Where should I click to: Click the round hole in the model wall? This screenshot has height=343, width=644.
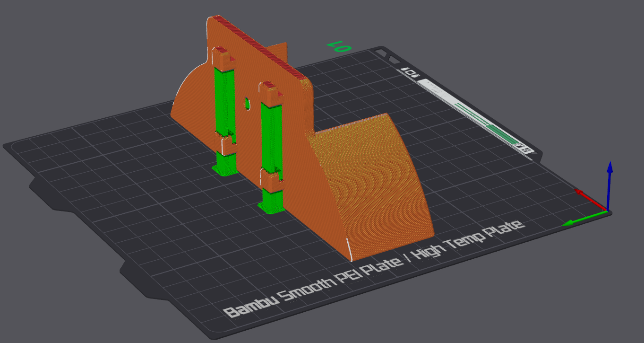point(247,104)
